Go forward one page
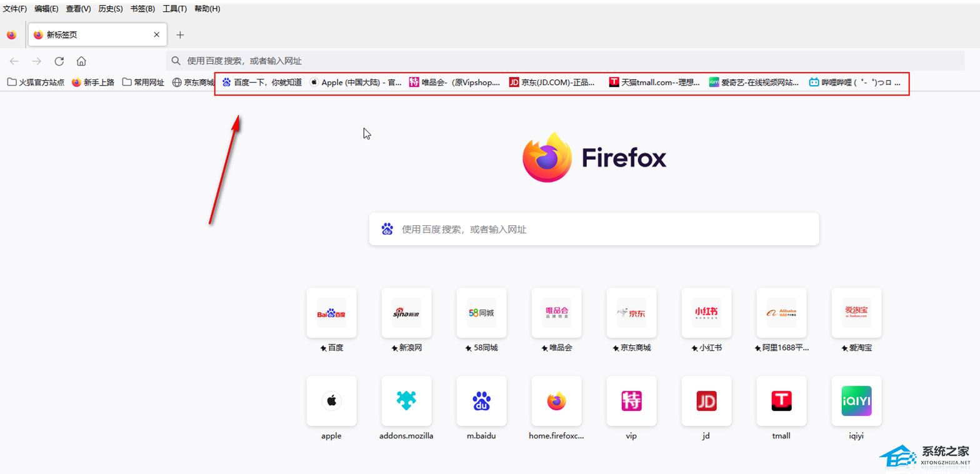The width and height of the screenshot is (980, 474). (37, 61)
